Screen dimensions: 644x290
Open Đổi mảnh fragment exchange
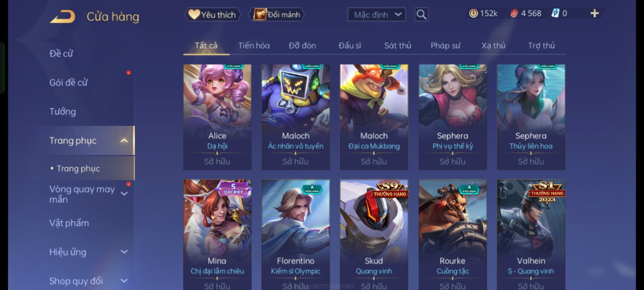point(277,14)
